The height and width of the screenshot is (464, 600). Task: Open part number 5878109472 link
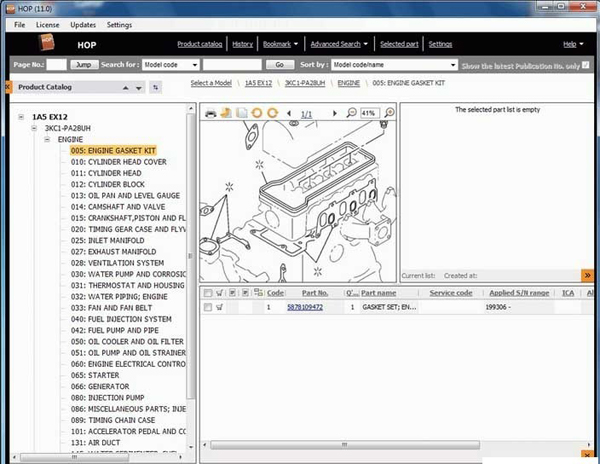point(305,308)
